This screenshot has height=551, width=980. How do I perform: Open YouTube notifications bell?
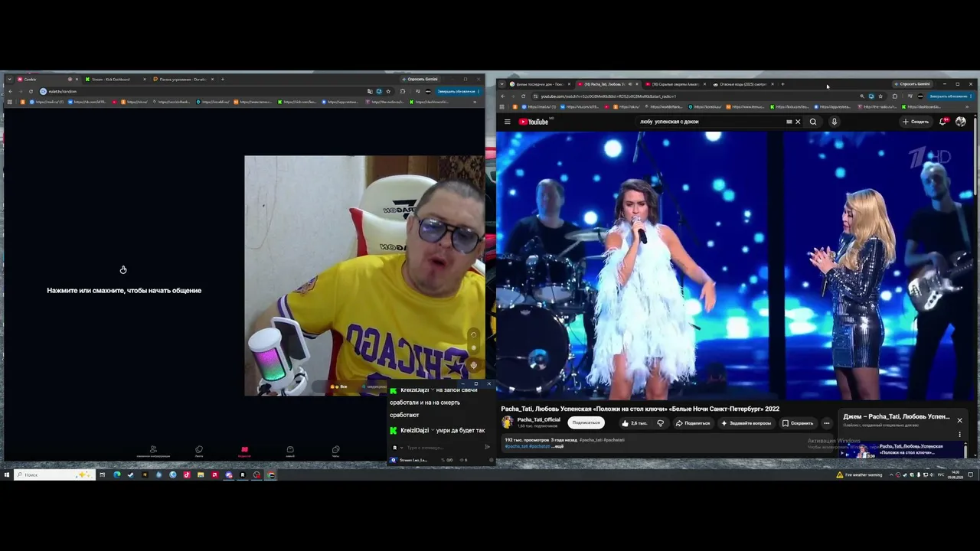pyautogui.click(x=943, y=122)
